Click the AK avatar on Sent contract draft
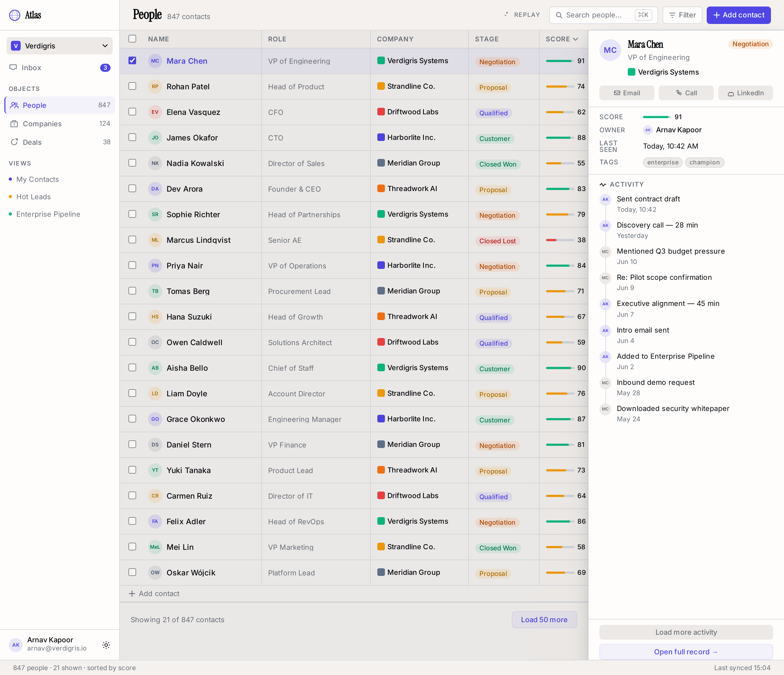The image size is (784, 675). click(605, 200)
